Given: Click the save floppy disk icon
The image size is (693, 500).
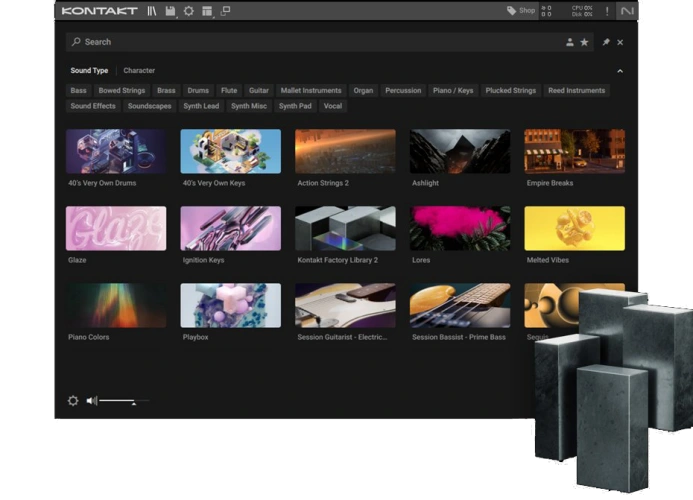Looking at the screenshot, I should click(x=170, y=11).
